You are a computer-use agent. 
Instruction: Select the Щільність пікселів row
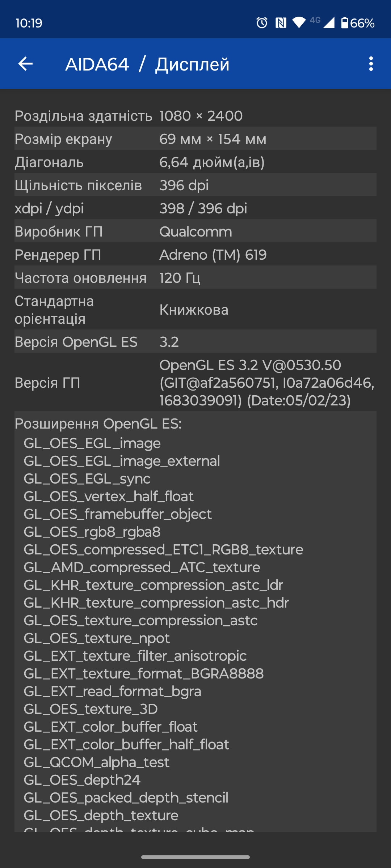[195, 185]
